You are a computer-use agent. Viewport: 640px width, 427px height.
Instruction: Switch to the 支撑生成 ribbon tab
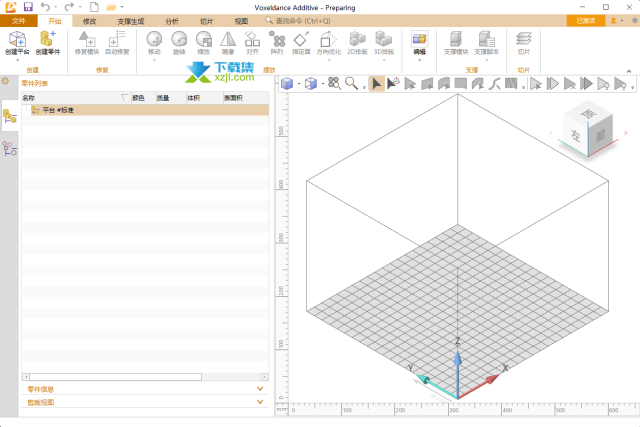131,21
